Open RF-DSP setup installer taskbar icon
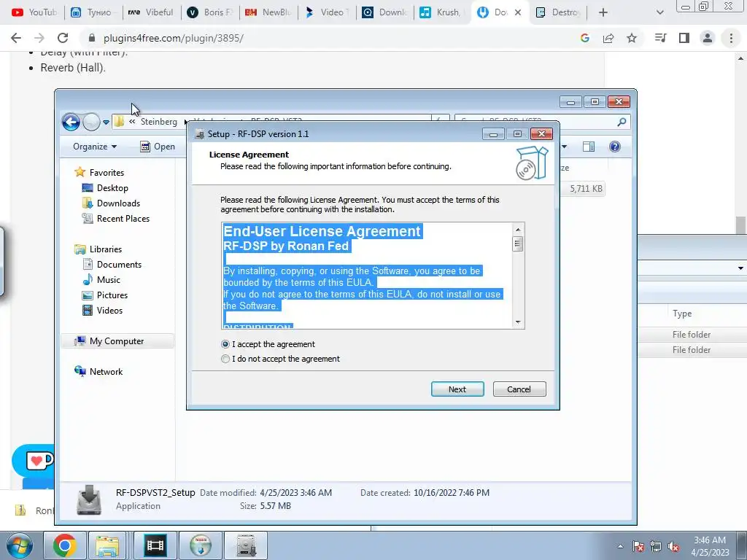The image size is (747, 560). (246, 545)
